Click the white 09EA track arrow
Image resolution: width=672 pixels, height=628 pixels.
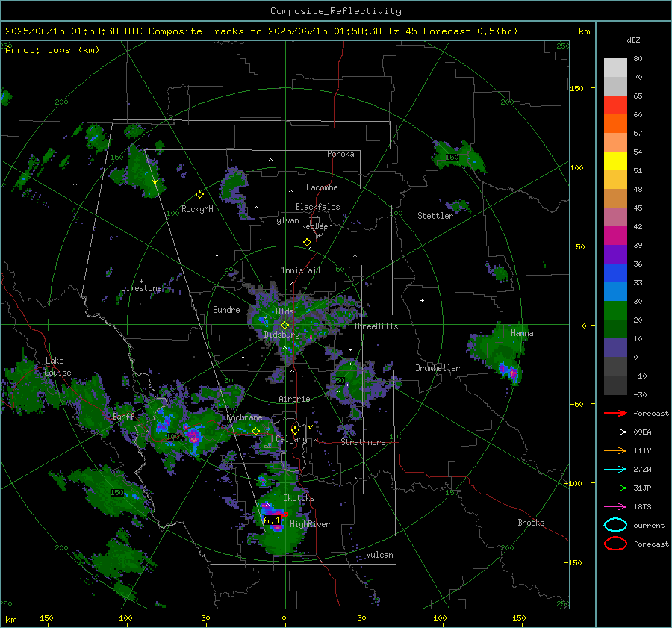(x=615, y=432)
